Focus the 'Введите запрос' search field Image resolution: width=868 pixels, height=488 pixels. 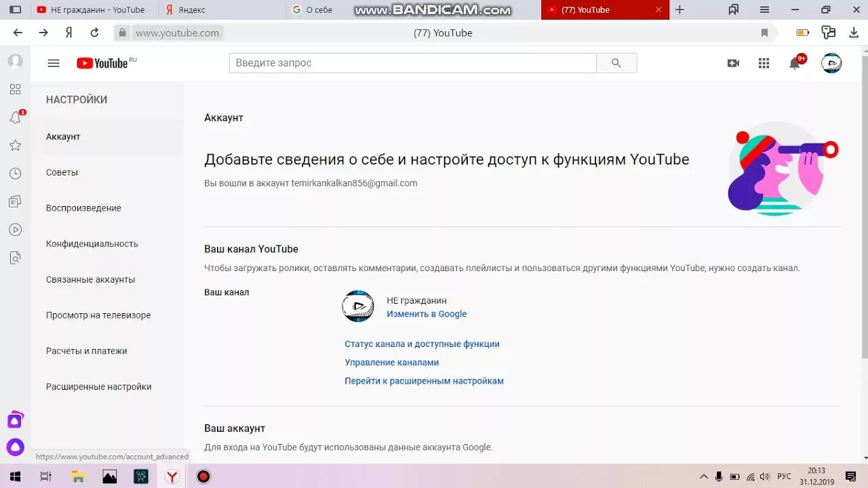coord(412,63)
